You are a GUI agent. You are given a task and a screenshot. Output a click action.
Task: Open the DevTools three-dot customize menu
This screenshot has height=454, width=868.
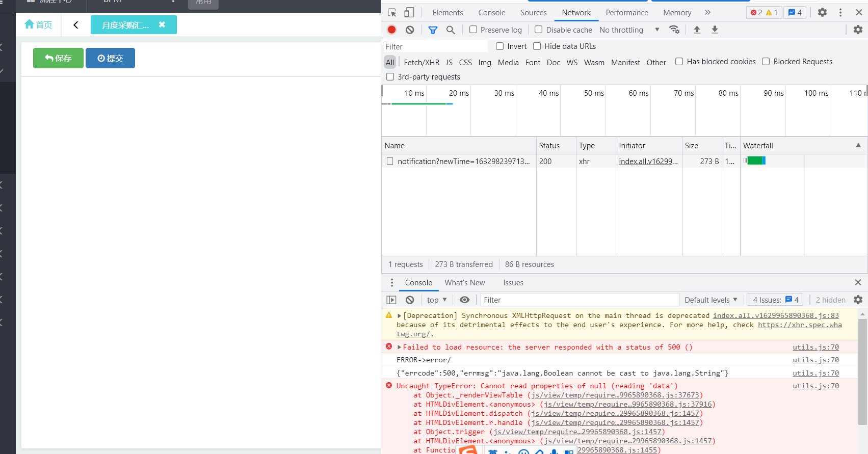[x=840, y=12]
